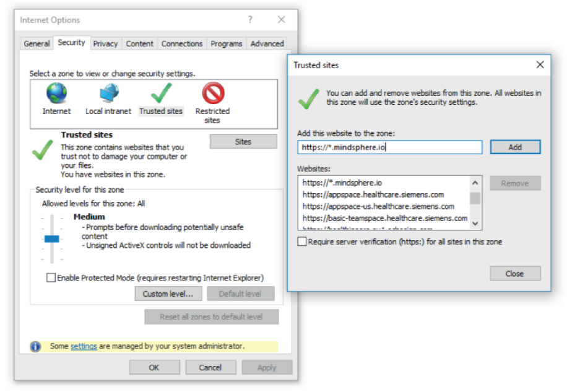The image size is (567, 392).
Task: Click the Apply button
Action: click(267, 367)
